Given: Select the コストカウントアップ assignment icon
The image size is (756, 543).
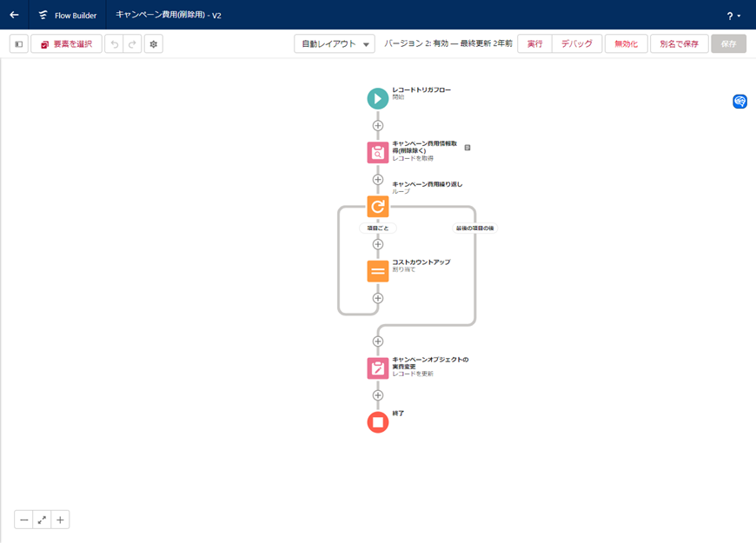Looking at the screenshot, I should coord(377,271).
